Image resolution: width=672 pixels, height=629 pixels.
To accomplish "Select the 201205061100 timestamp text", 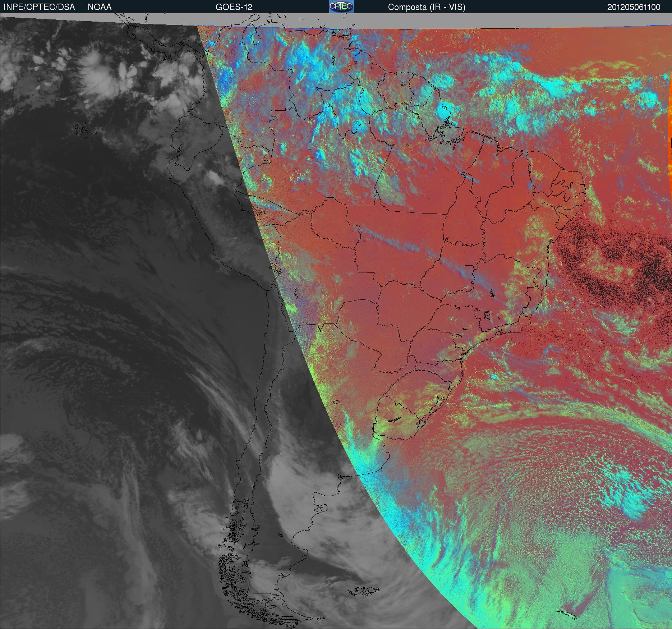I will [x=634, y=7].
